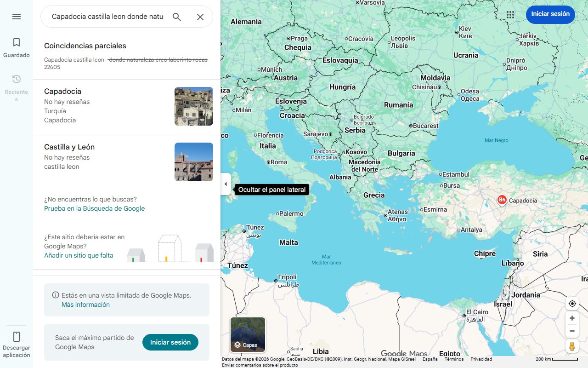Click Añadir un sitio que falta
This screenshot has height=368, width=588.
coord(79,255)
